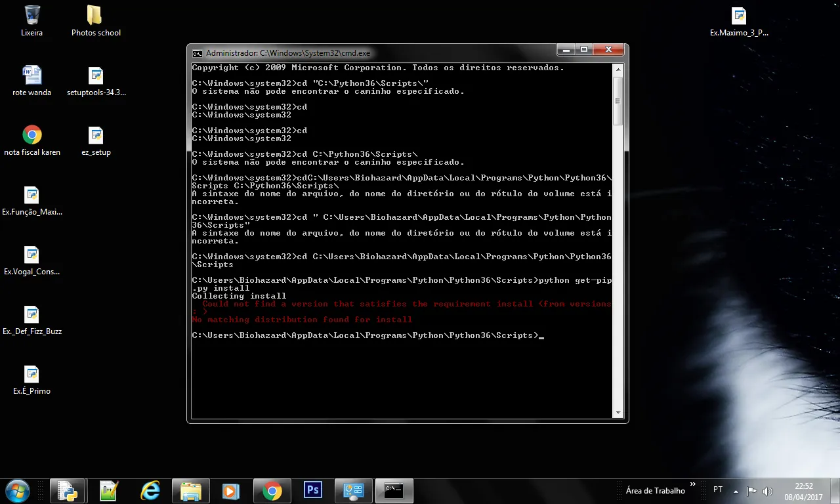Click the cmd scrollbar down arrow
The image size is (840, 504).
(x=618, y=413)
